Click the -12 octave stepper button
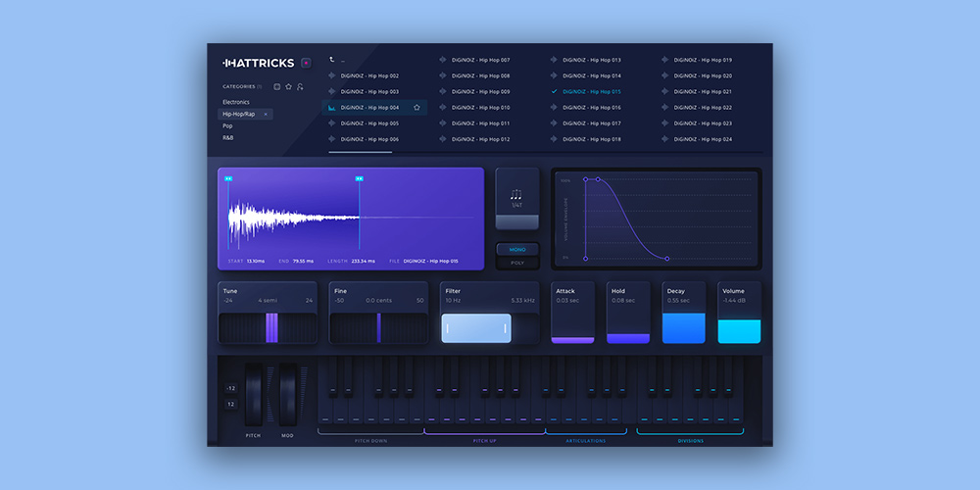980x490 pixels. point(230,388)
